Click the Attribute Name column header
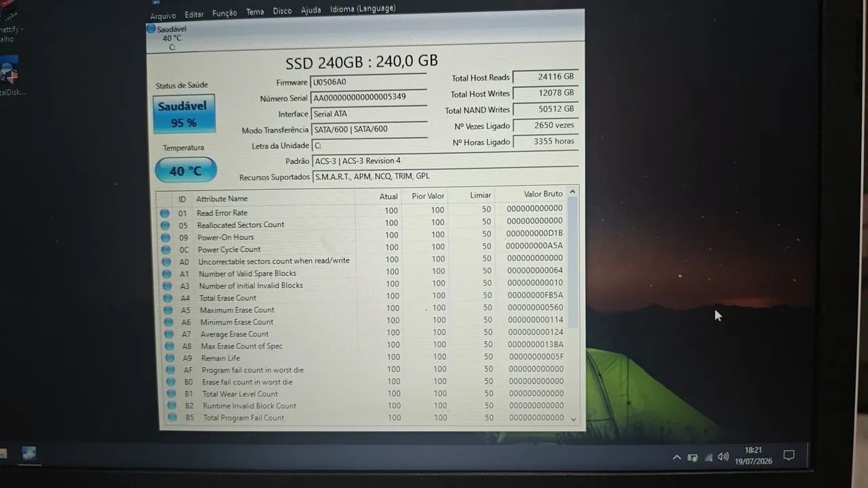 tap(222, 199)
